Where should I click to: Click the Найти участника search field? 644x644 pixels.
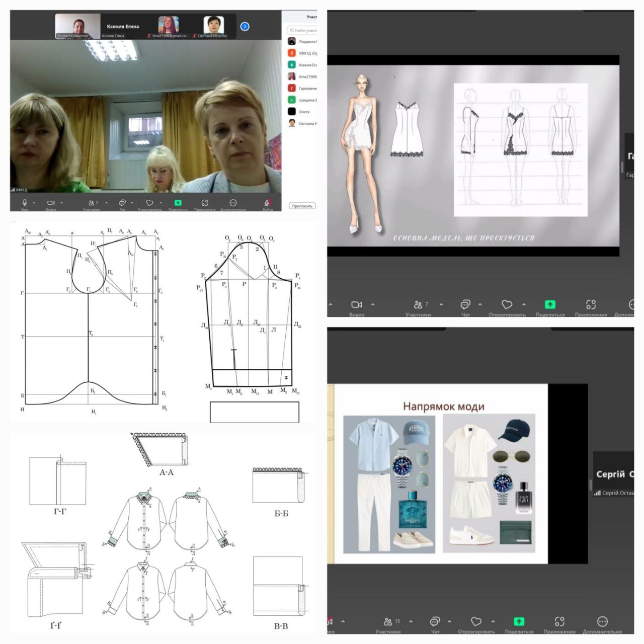click(x=304, y=30)
